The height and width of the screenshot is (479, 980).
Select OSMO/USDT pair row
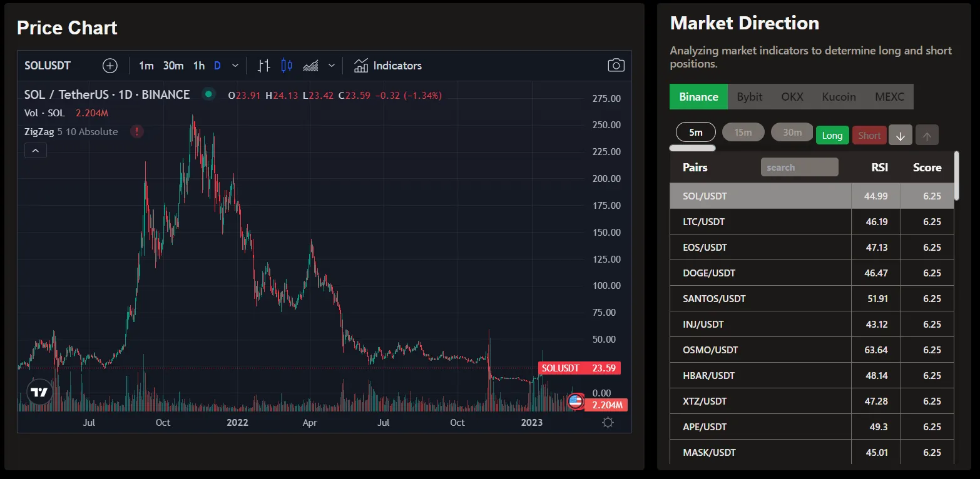(x=812, y=350)
